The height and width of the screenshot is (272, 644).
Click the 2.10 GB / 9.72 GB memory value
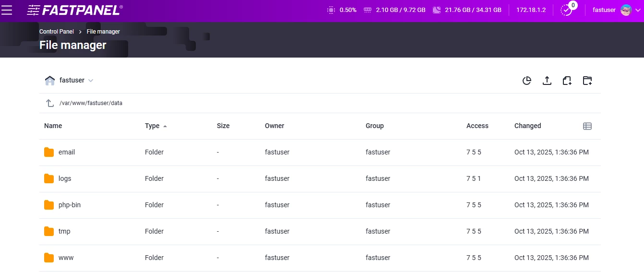[401, 10]
